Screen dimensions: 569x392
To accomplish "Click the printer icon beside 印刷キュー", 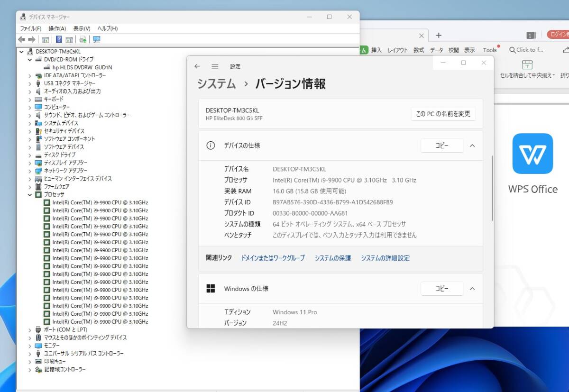I will pos(38,361).
